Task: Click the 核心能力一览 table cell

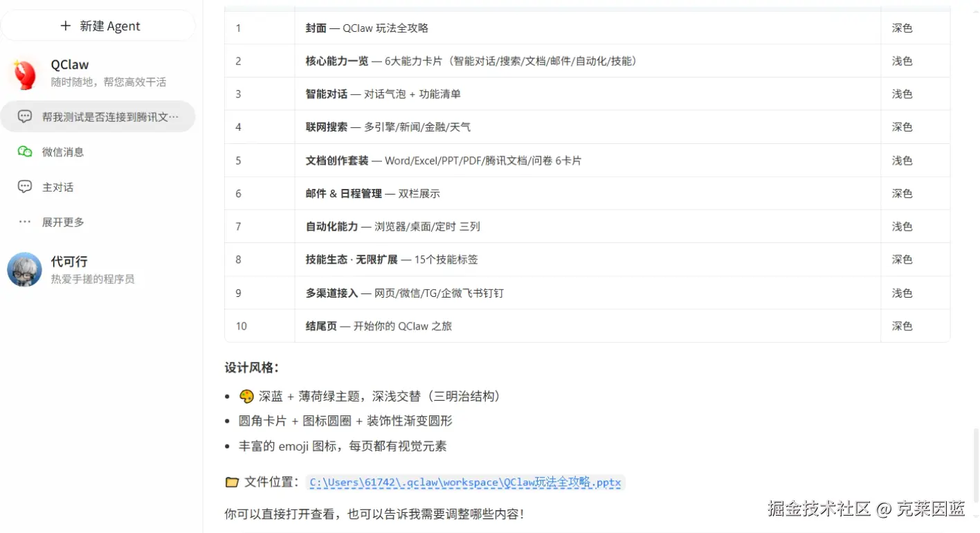Action: pyautogui.click(x=588, y=61)
